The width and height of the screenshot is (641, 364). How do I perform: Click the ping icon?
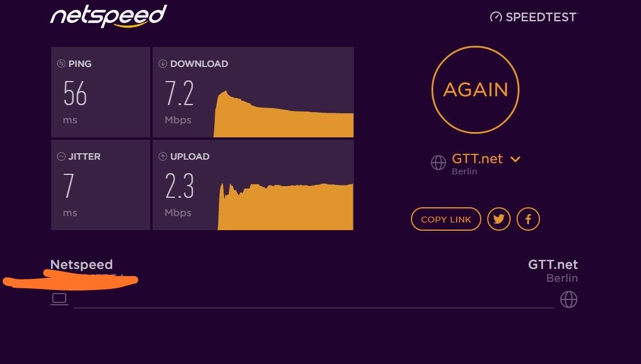pos(61,63)
